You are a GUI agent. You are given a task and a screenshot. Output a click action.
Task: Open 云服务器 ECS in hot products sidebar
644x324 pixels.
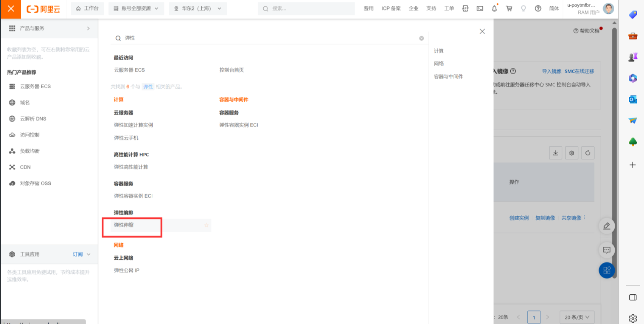pyautogui.click(x=35, y=86)
